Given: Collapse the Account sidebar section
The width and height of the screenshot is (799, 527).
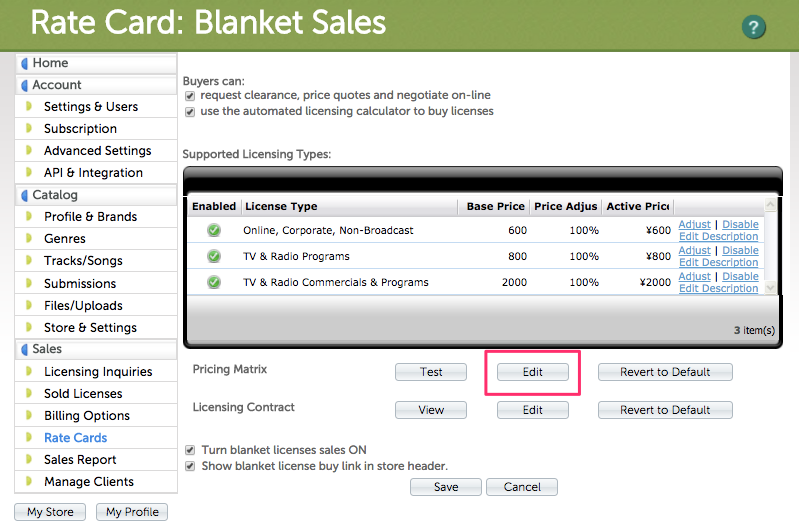Looking at the screenshot, I should click(x=26, y=85).
